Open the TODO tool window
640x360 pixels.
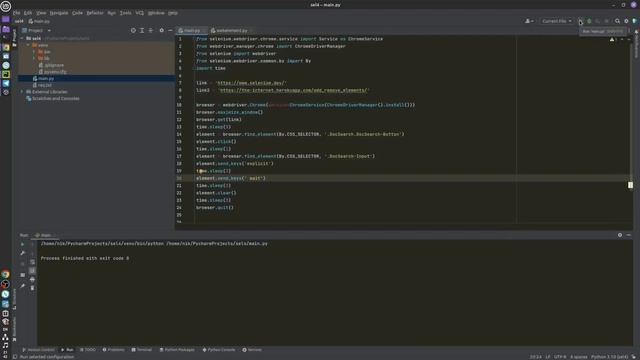[88, 350]
